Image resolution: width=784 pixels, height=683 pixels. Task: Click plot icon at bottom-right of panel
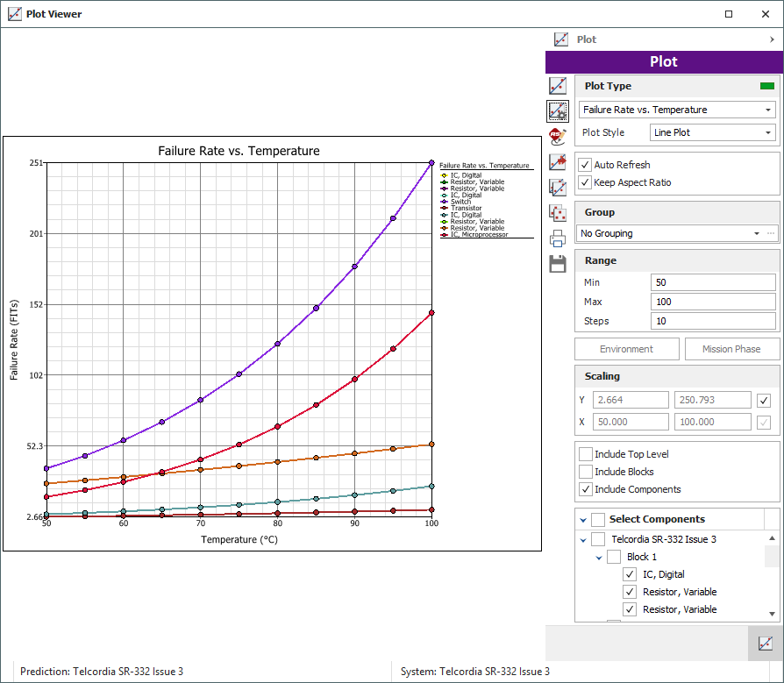click(765, 644)
